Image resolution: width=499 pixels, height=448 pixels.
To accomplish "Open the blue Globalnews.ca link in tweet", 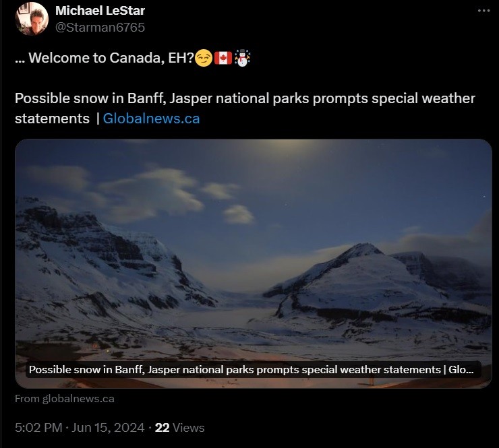I will tap(151, 119).
